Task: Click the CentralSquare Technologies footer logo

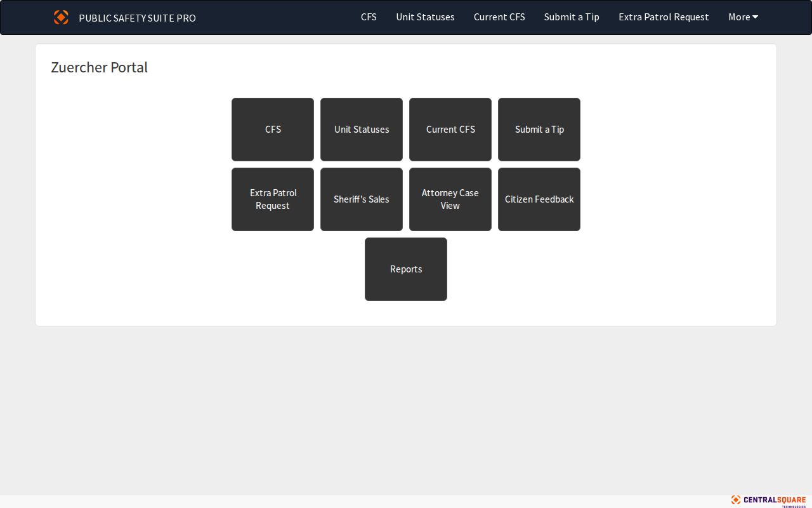Action: coord(768,501)
